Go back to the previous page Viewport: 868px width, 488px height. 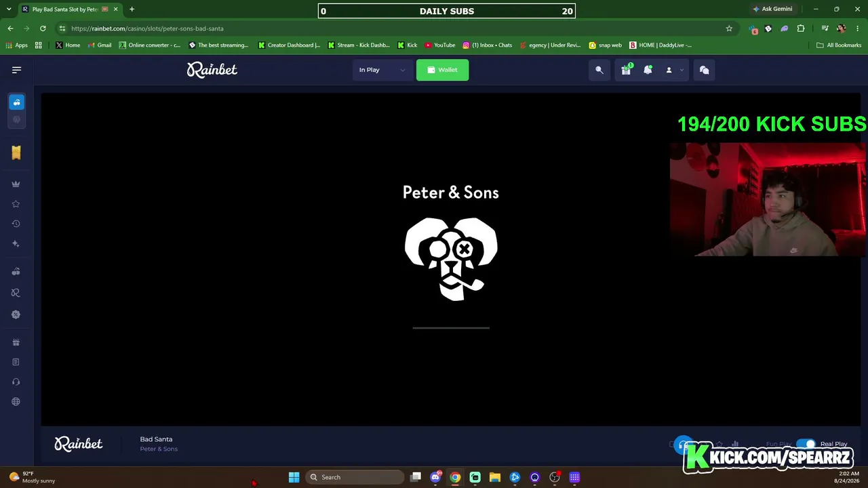coord(10,28)
